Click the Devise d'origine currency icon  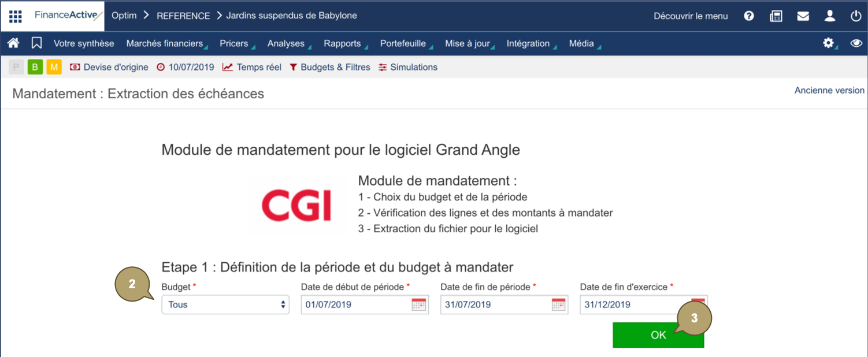[75, 66]
